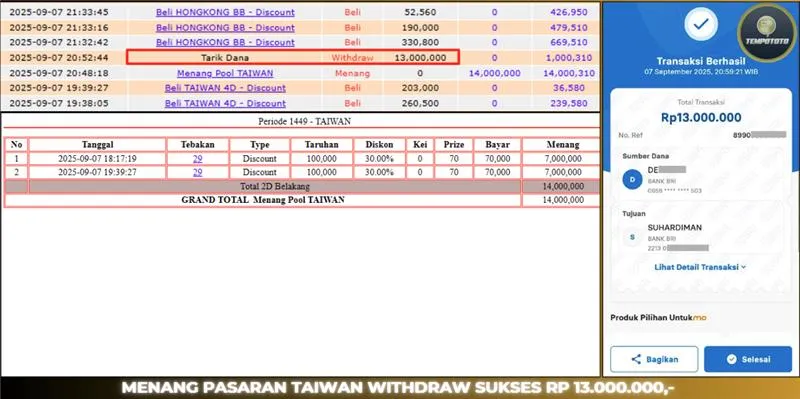Click the Sumber Dana label
The height and width of the screenshot is (399, 800).
[645, 156]
